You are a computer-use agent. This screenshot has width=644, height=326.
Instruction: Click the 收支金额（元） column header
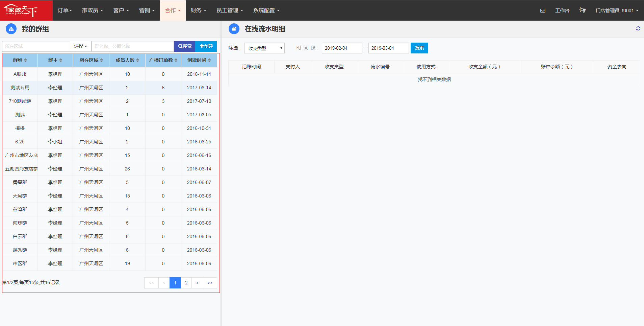(485, 67)
